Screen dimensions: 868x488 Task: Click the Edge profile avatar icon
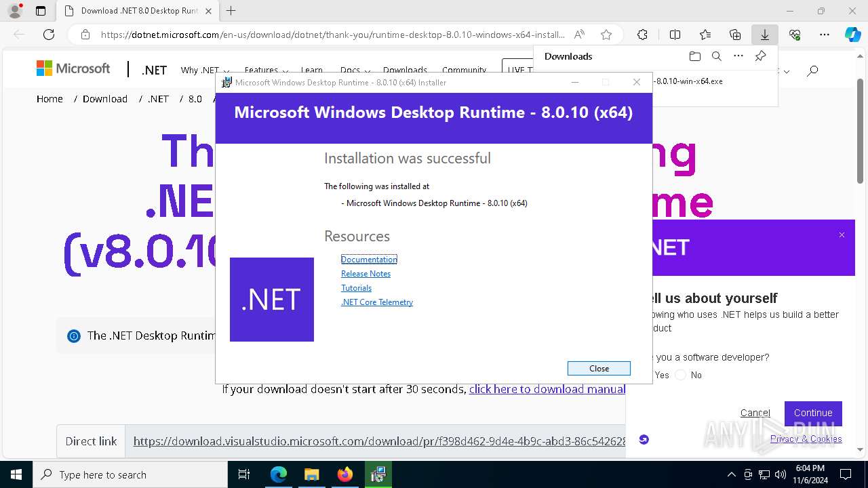click(14, 11)
